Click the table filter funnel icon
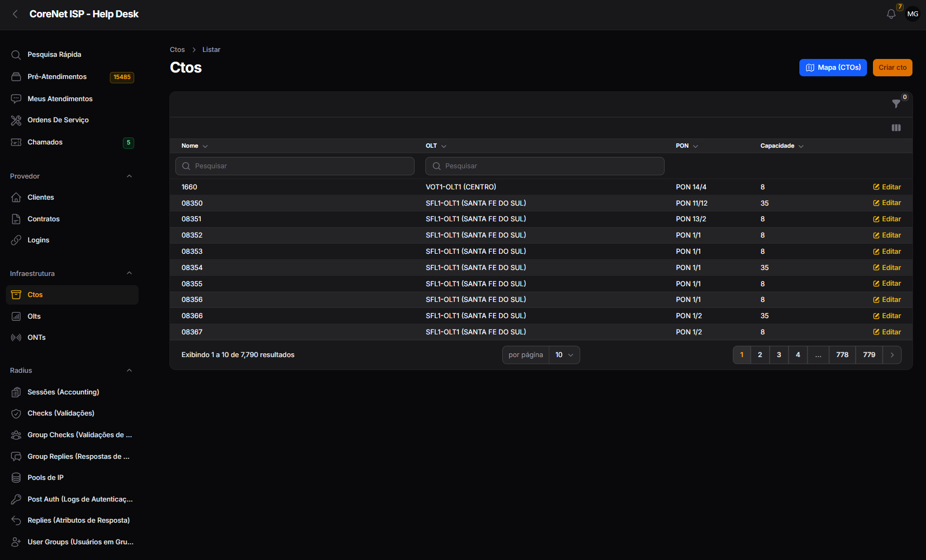926x560 pixels. coord(896,103)
